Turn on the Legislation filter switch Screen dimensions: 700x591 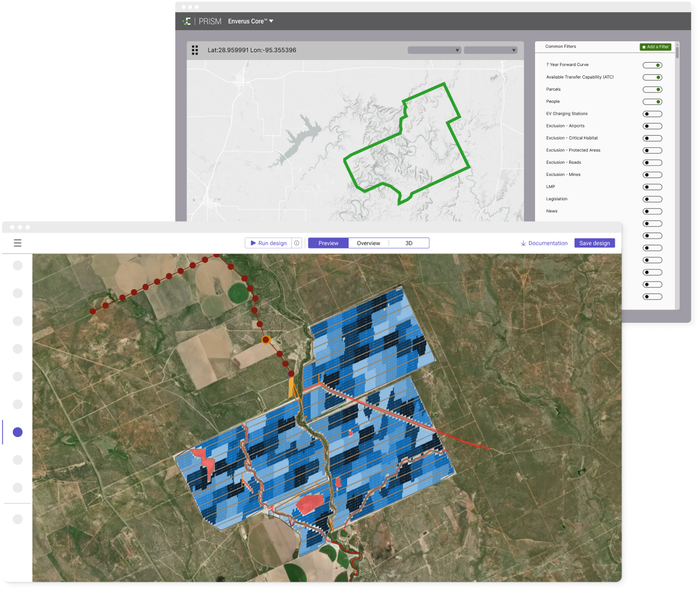coord(652,199)
